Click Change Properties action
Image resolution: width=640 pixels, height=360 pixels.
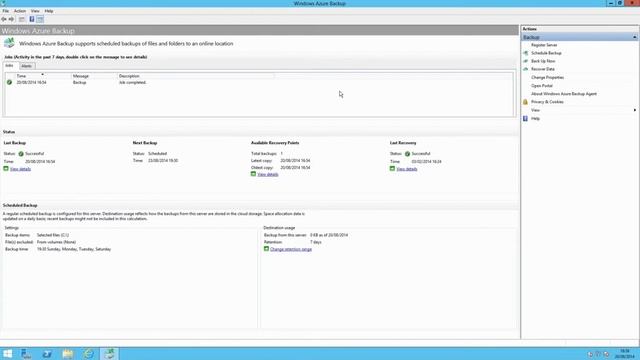coord(547,78)
